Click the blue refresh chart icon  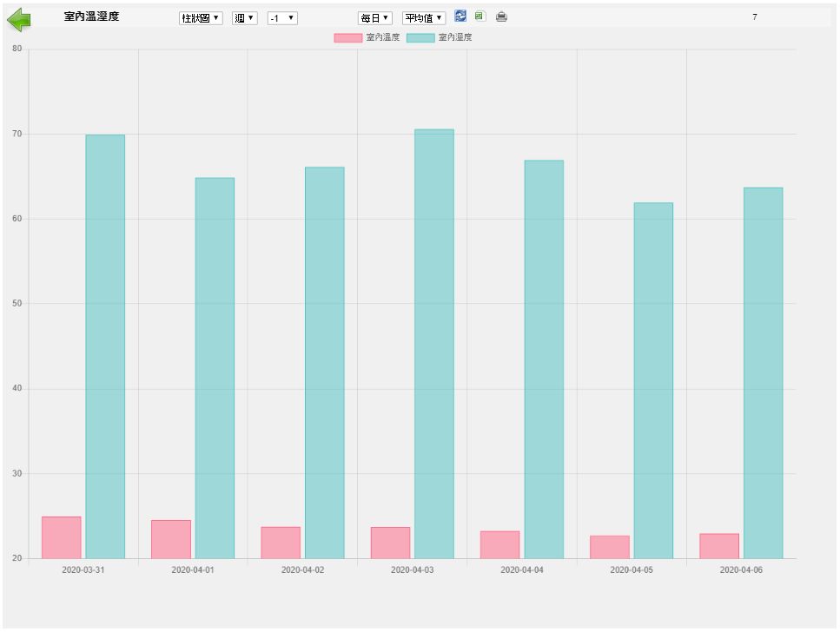(460, 16)
